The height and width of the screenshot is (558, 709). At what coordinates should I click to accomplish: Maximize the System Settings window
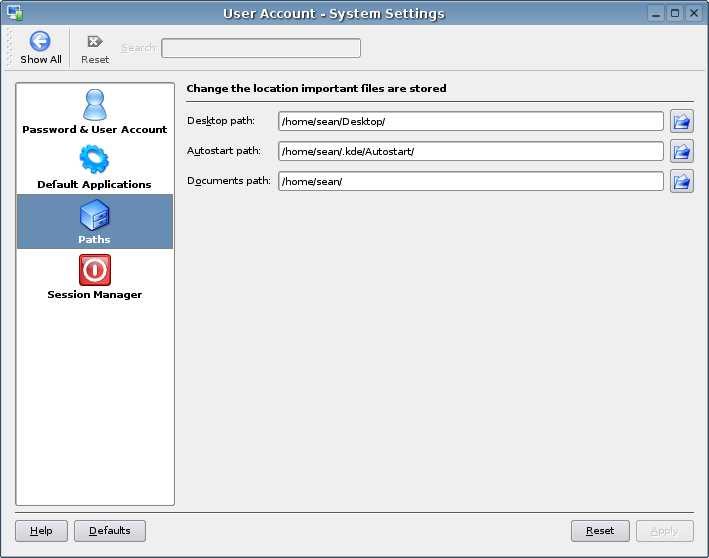675,13
